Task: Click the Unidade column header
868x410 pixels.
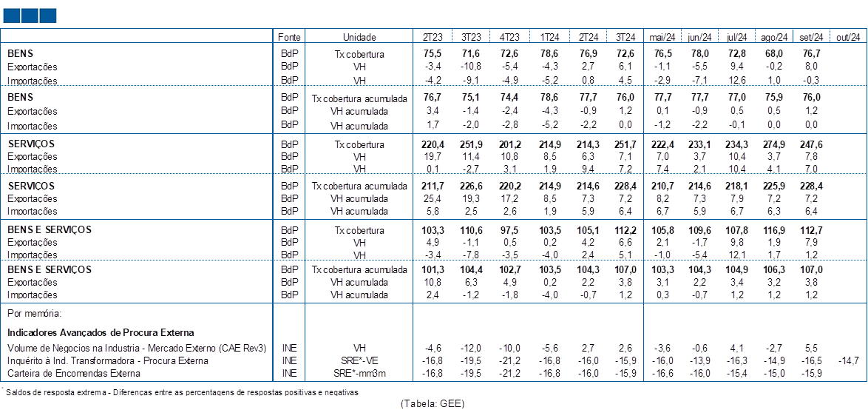Action: [x=359, y=37]
